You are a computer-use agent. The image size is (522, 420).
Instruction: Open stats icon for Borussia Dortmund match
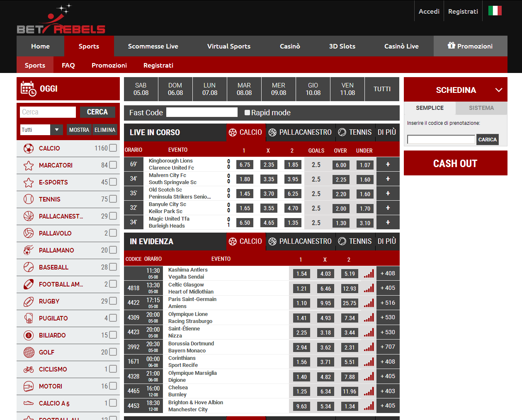[x=369, y=347]
